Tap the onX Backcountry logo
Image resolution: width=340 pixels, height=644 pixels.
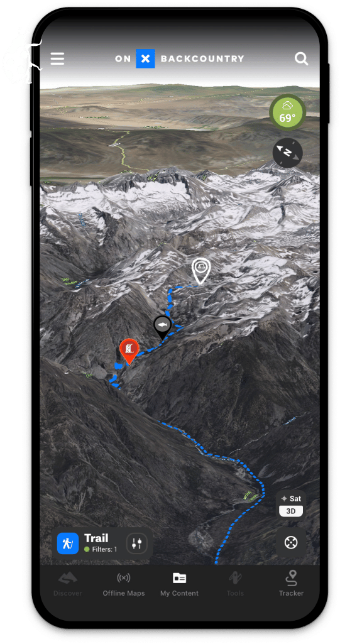coord(180,58)
